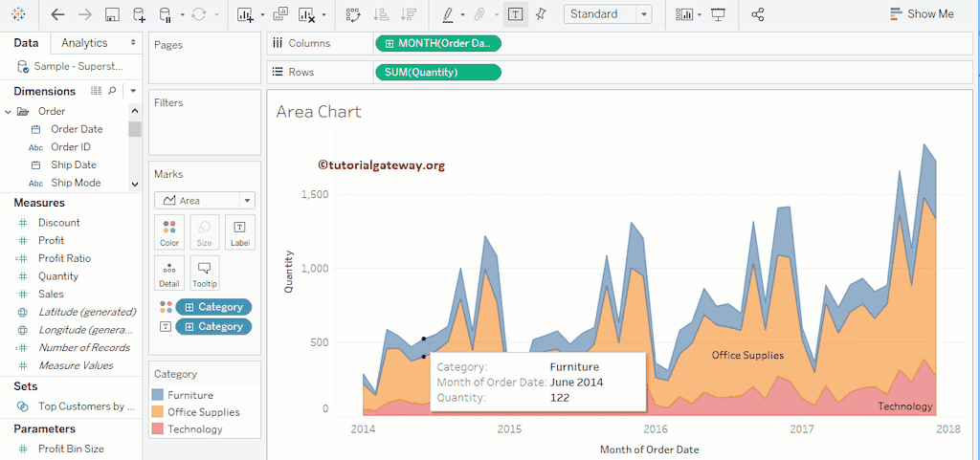The image size is (980, 460).
Task: Click the search fields magnifier in Dimensions
Action: (x=112, y=91)
